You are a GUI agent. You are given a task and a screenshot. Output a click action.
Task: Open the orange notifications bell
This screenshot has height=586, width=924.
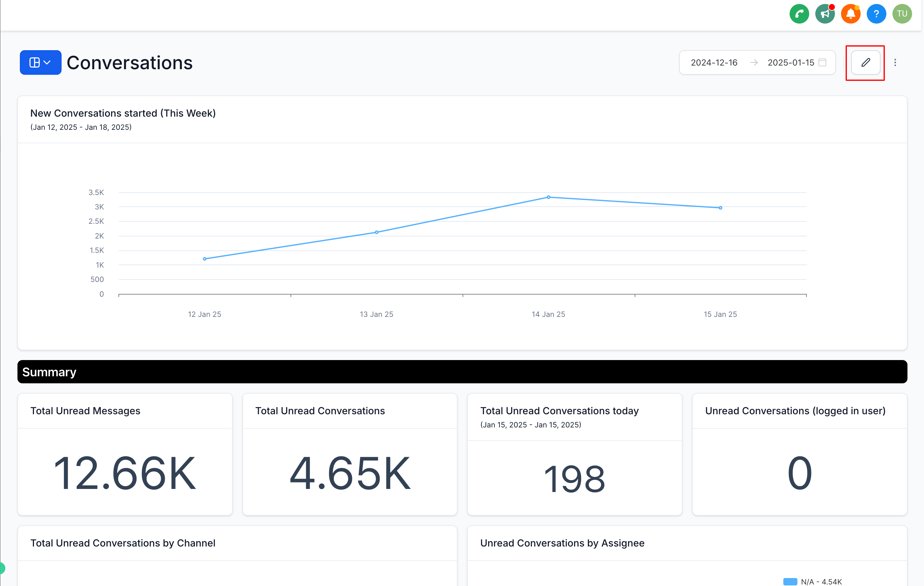coord(850,14)
